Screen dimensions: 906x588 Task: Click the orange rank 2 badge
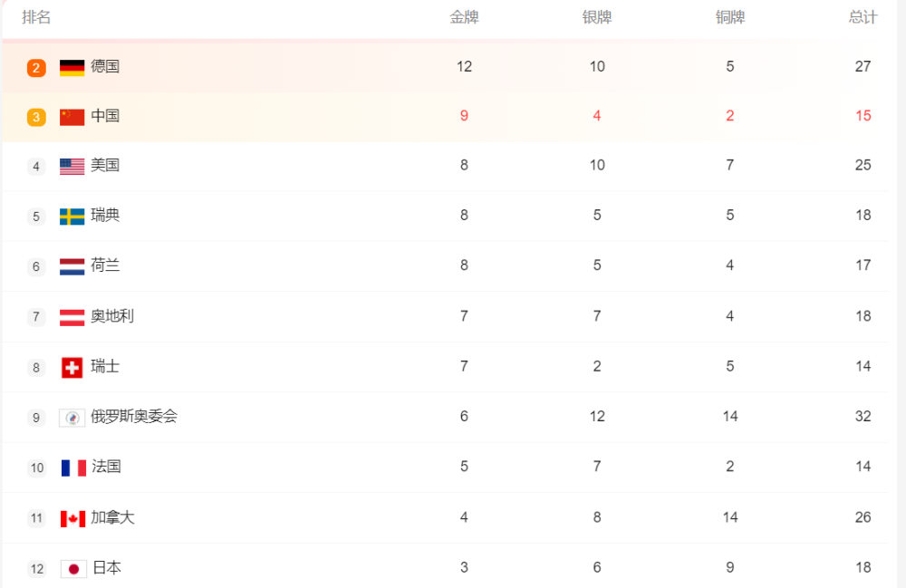point(36,68)
